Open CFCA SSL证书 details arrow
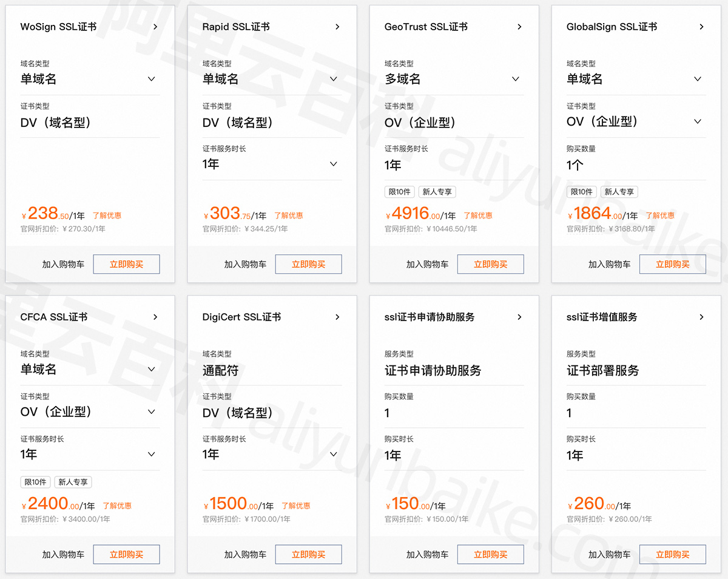The height and width of the screenshot is (579, 728). point(155,317)
